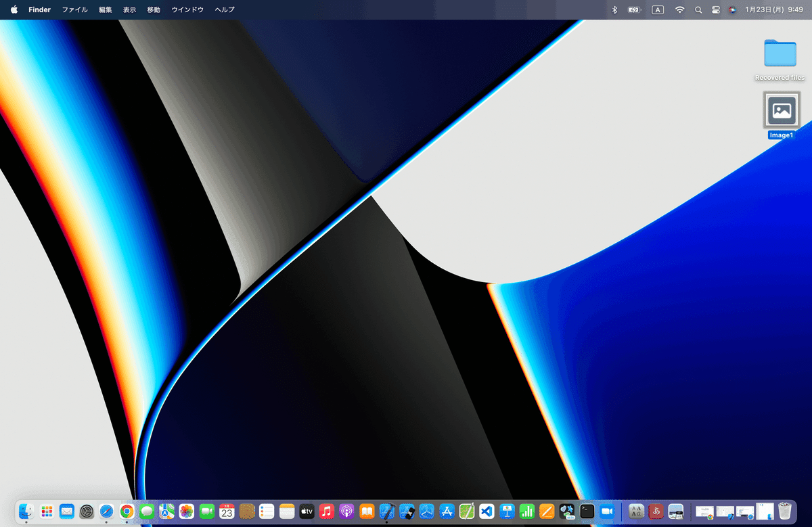Open Zoom in the Dock
The width and height of the screenshot is (812, 527).
point(607,511)
